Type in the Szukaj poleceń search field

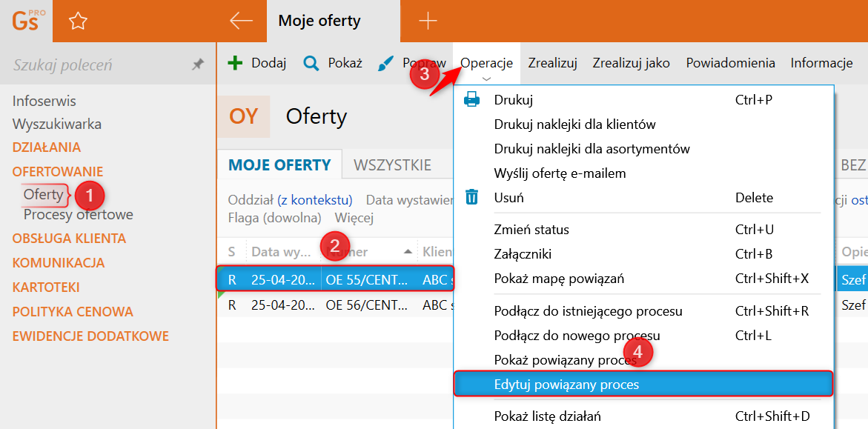click(x=96, y=65)
